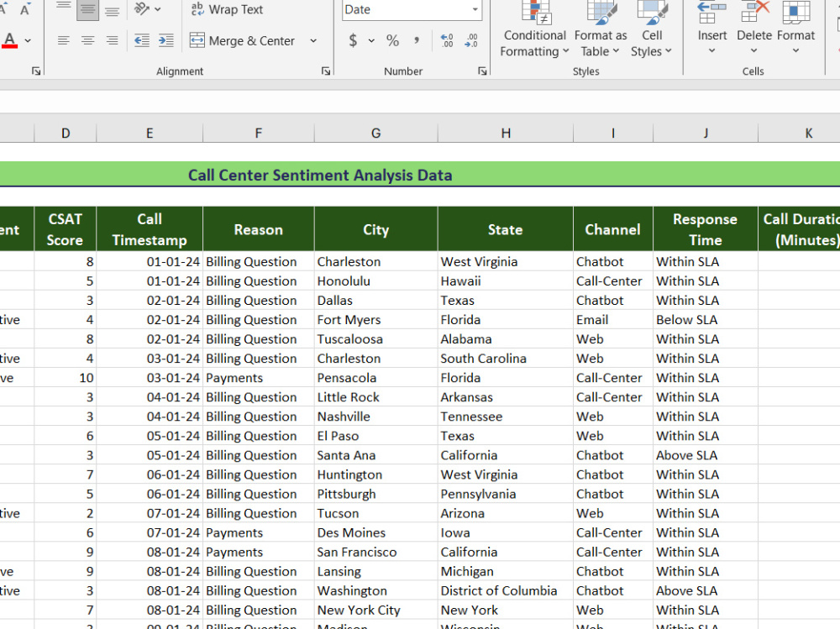
Task: Apply Comma Style format
Action: point(417,40)
